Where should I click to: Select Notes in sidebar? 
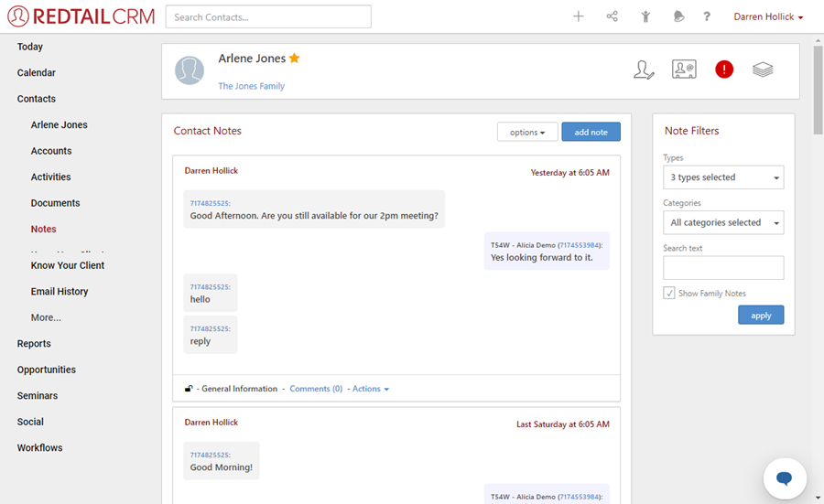(44, 229)
